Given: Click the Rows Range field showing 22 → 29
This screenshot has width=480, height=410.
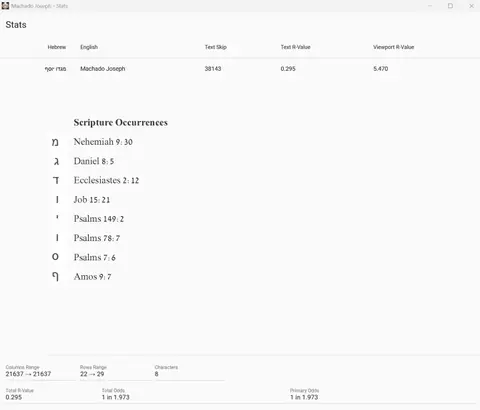Looking at the screenshot, I should pos(115,372).
